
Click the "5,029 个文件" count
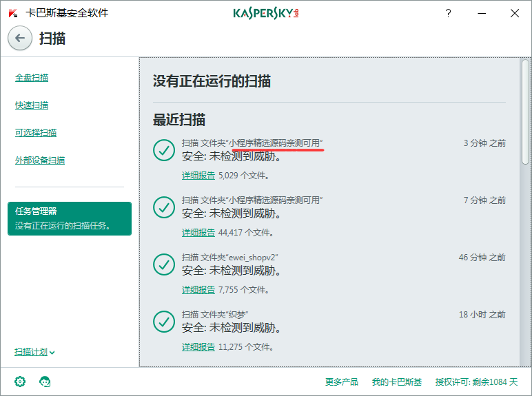click(244, 176)
